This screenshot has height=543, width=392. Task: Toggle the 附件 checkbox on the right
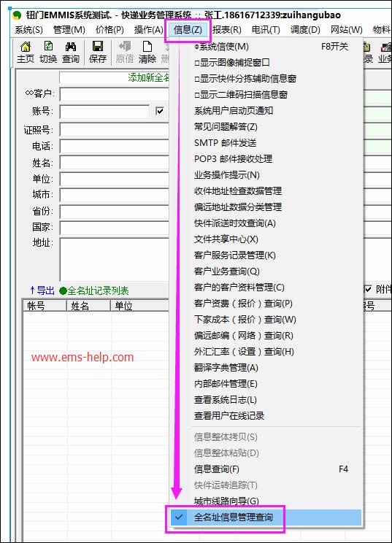tap(368, 289)
